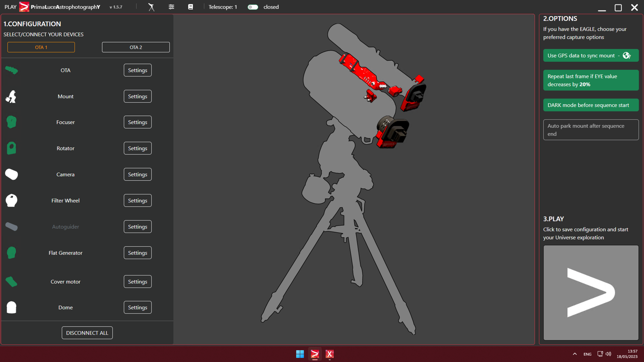Viewport: 644px width, 362px height.
Task: Click the Dome icon in sidebar
Action: 12,307
